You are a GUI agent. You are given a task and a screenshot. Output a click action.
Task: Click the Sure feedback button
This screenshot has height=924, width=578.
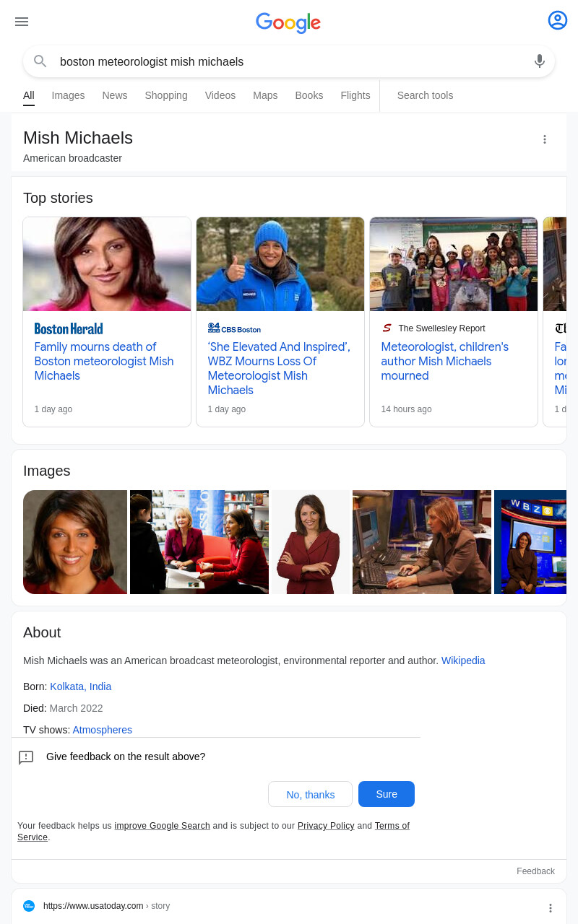tap(387, 794)
